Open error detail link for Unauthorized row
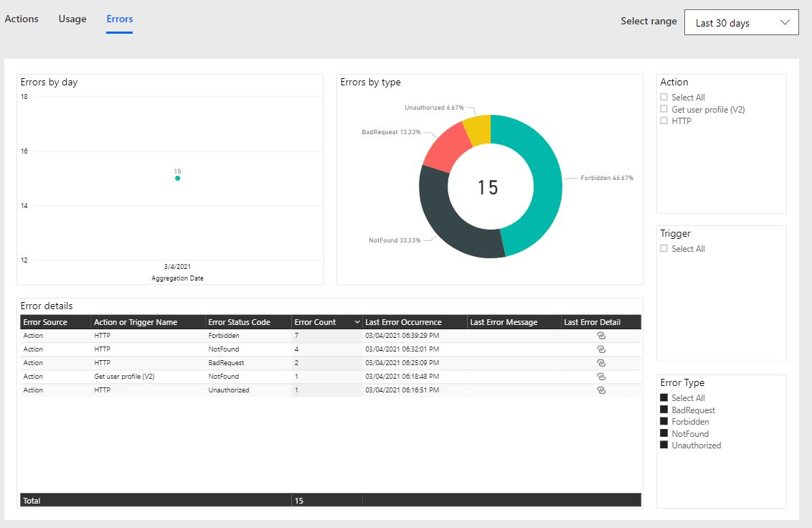Viewport: 812px width, 528px height. pyautogui.click(x=600, y=390)
